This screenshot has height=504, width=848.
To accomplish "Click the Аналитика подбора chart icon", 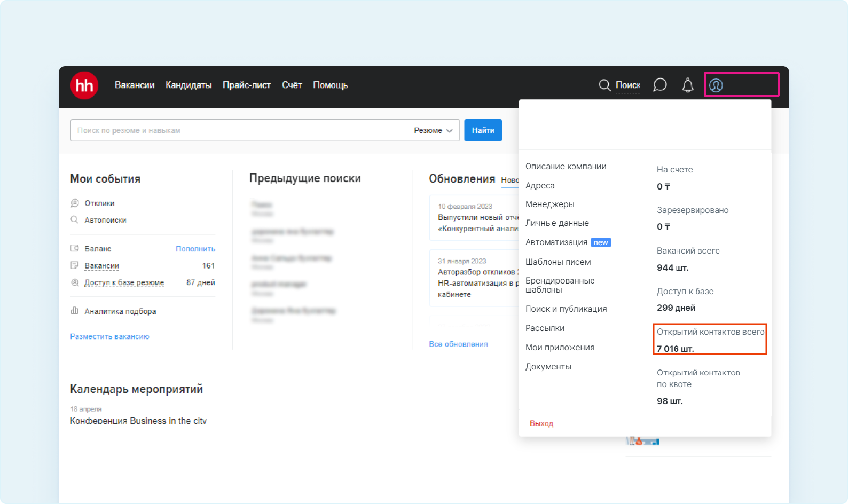I will tap(75, 311).
